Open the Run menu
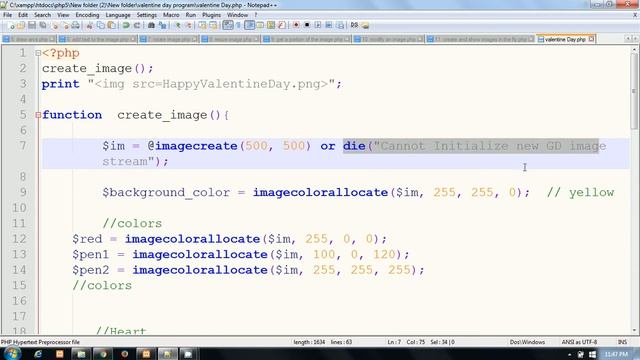This screenshot has height=360, width=640. [191, 15]
